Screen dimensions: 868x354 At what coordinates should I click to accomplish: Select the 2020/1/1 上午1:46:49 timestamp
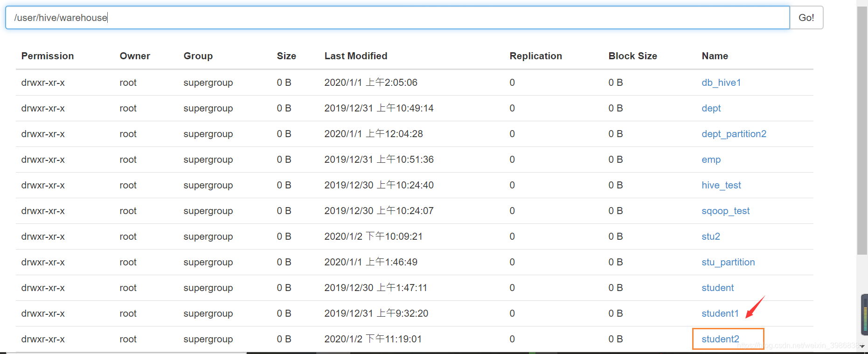point(371,262)
